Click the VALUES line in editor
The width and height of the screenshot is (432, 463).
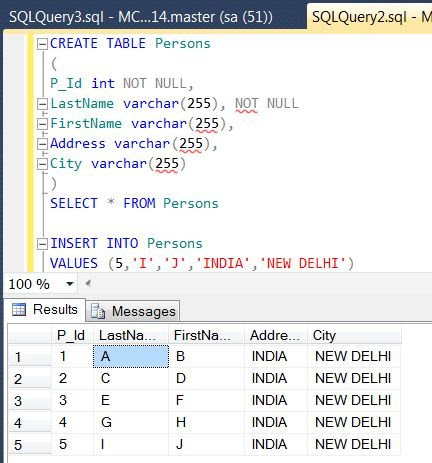coord(202,263)
